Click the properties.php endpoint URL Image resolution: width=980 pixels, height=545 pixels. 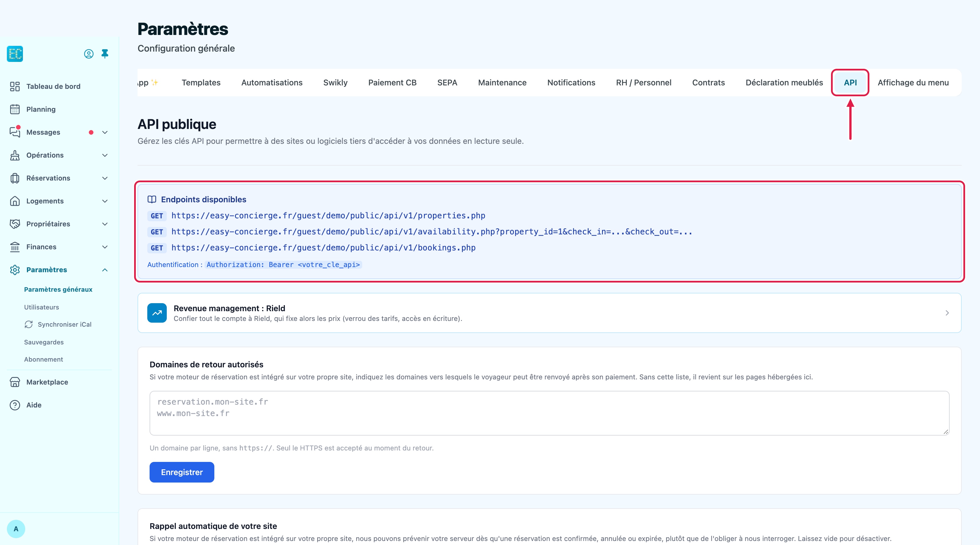click(328, 216)
